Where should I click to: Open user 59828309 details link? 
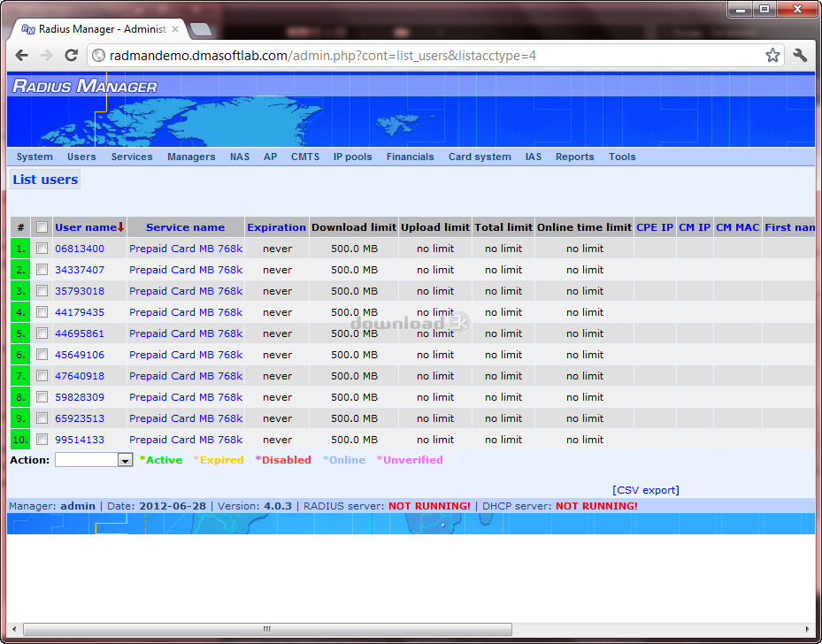[x=80, y=397]
